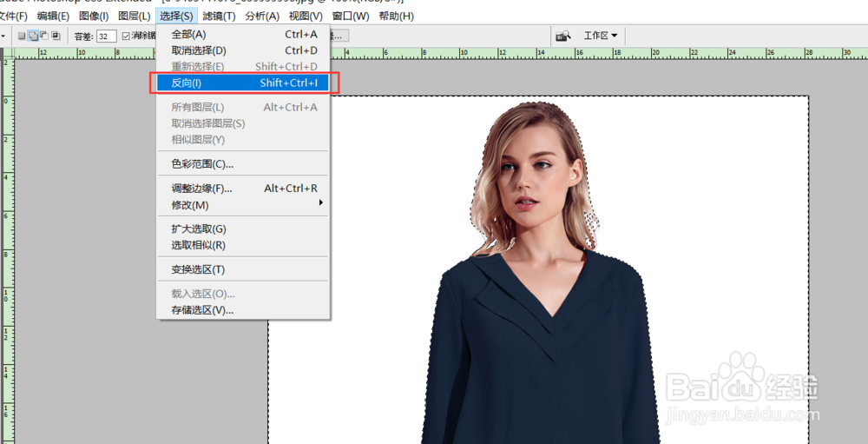Click the New selection mode icon
The width and height of the screenshot is (868, 444).
tap(22, 36)
